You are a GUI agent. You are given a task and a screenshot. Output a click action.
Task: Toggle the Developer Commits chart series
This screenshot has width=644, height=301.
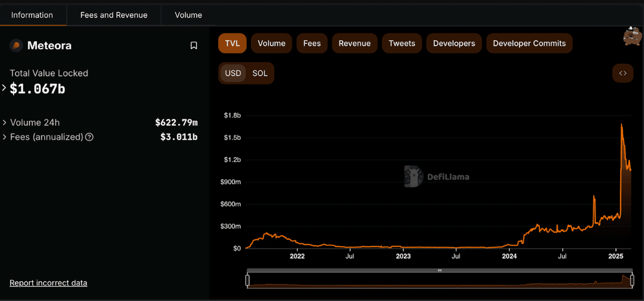[x=529, y=43]
